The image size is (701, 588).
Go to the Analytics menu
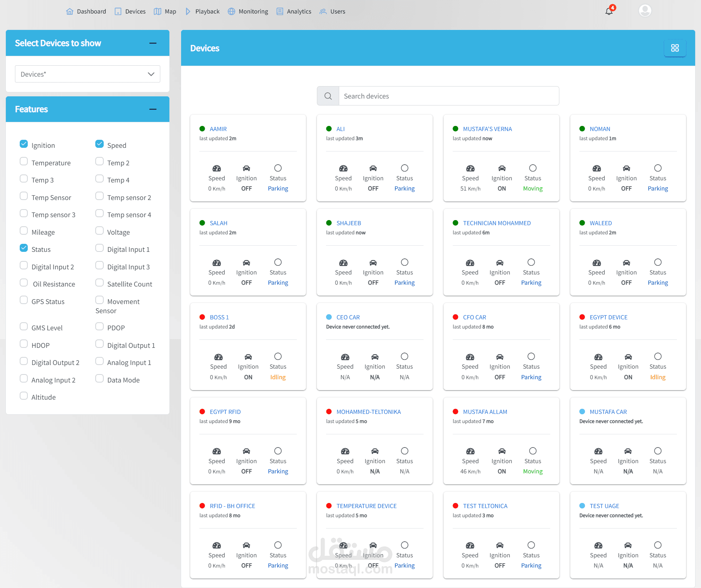coord(299,12)
